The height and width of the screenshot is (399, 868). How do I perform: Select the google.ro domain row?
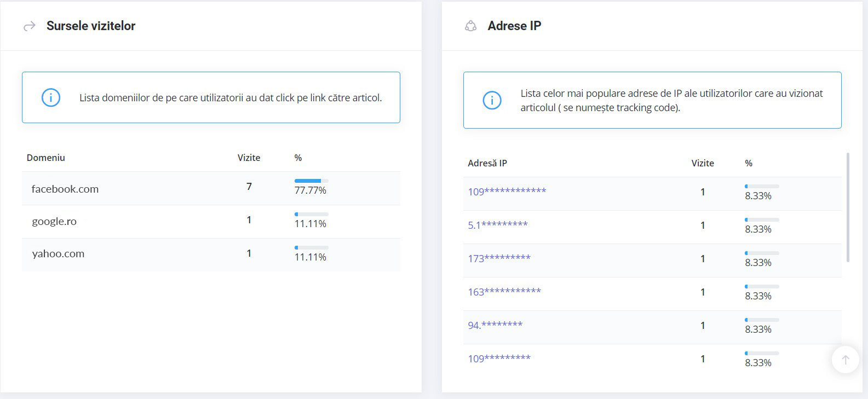211,222
